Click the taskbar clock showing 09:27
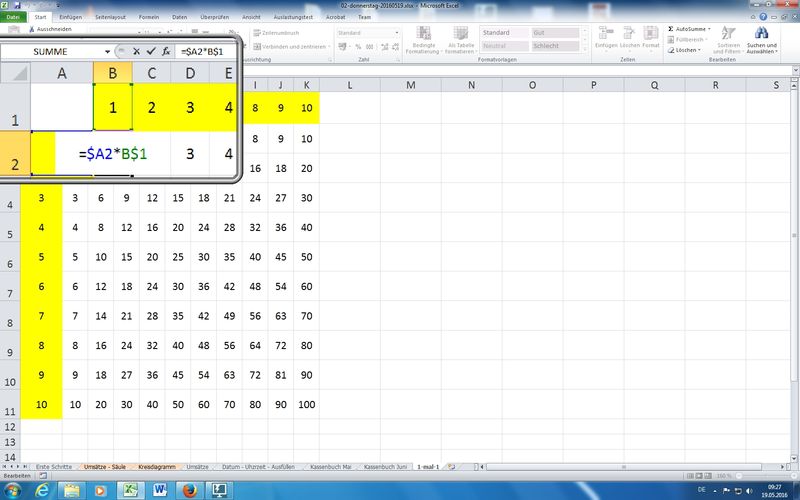Image resolution: width=800 pixels, height=500 pixels. (x=774, y=491)
